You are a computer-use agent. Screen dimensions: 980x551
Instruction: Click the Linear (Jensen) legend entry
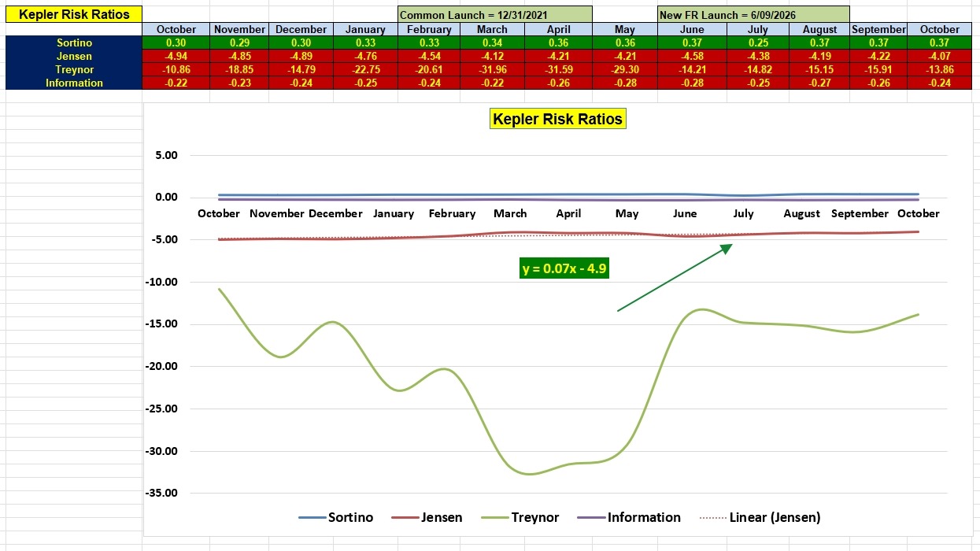(x=759, y=517)
